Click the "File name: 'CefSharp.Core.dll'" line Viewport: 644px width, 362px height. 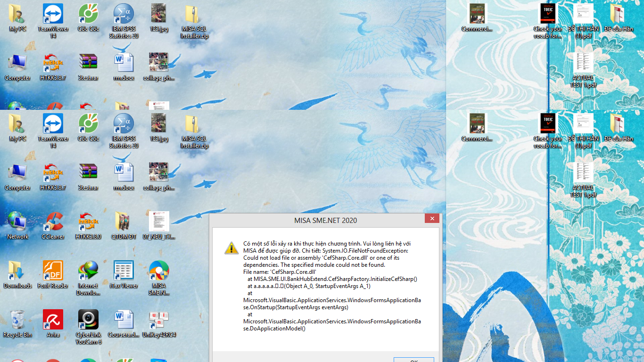pyautogui.click(x=280, y=272)
